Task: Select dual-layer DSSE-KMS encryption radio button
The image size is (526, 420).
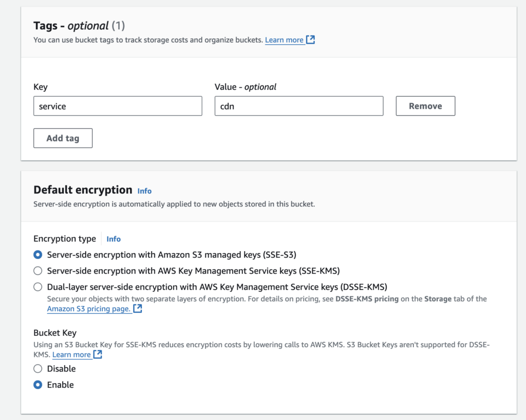Action: pyautogui.click(x=37, y=287)
